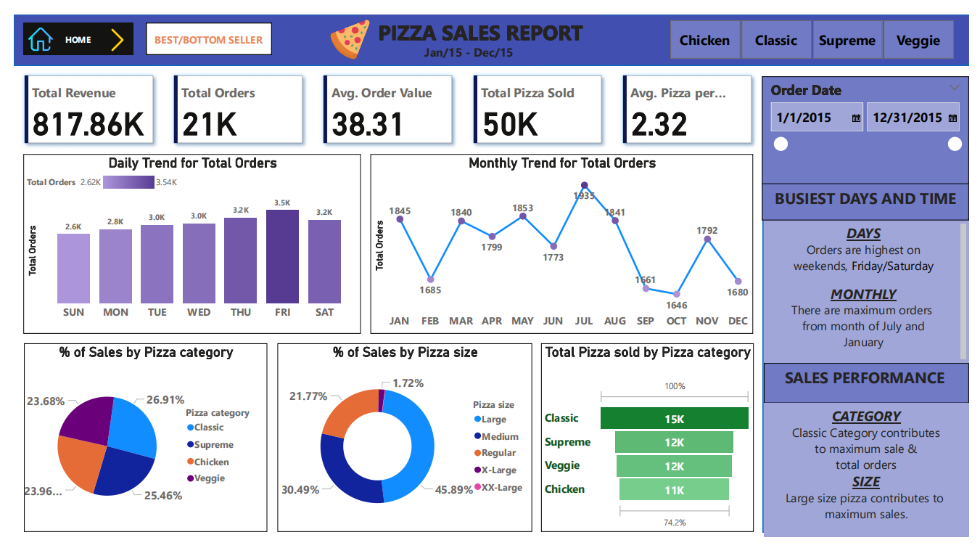Click Large legend marker in size chart
The width and height of the screenshot is (980, 548).
tap(477, 420)
